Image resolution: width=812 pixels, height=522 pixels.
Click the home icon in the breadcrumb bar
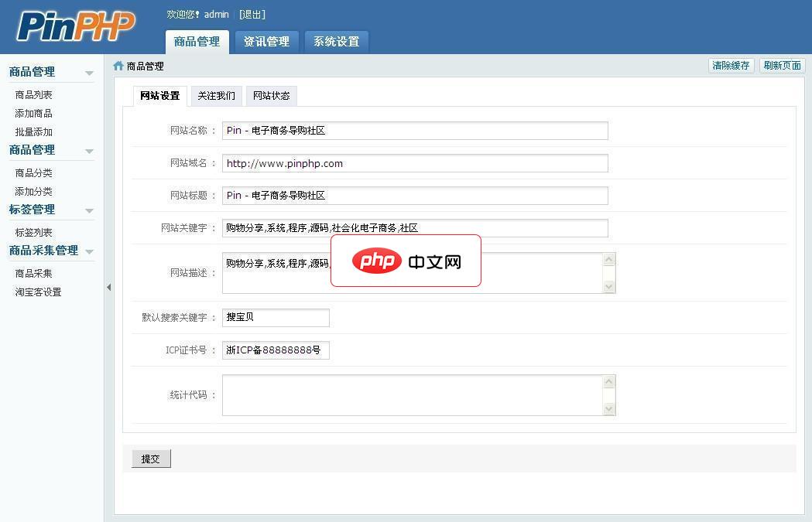coord(117,66)
